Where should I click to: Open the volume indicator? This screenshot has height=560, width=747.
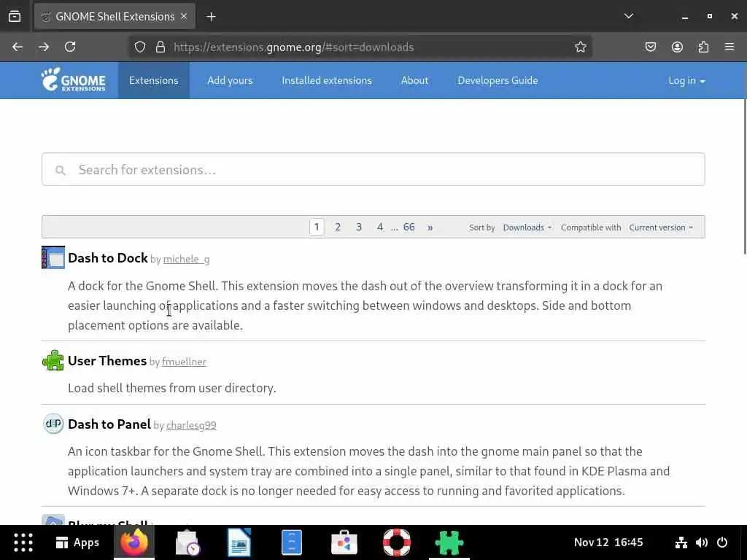point(702,542)
